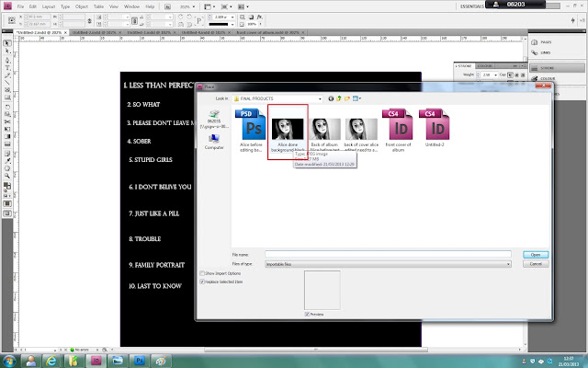The image size is (588, 368).
Task: Open the Object menu
Action: 82,6
